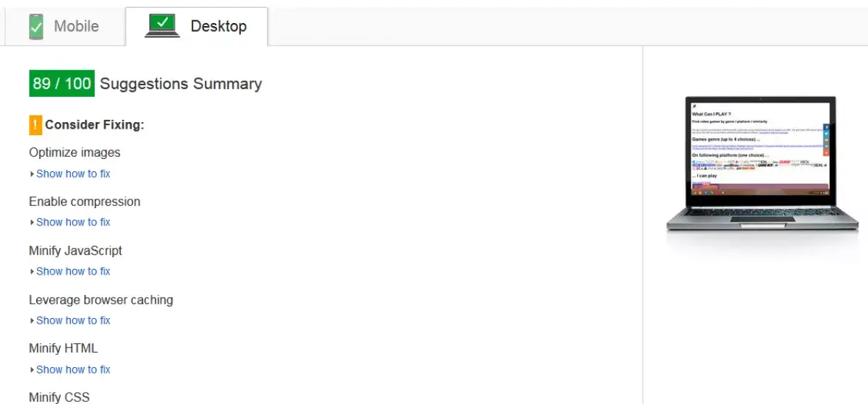Expand the arrow beneath Minify JavaScript
This screenshot has height=404, width=868.
pyautogui.click(x=32, y=272)
